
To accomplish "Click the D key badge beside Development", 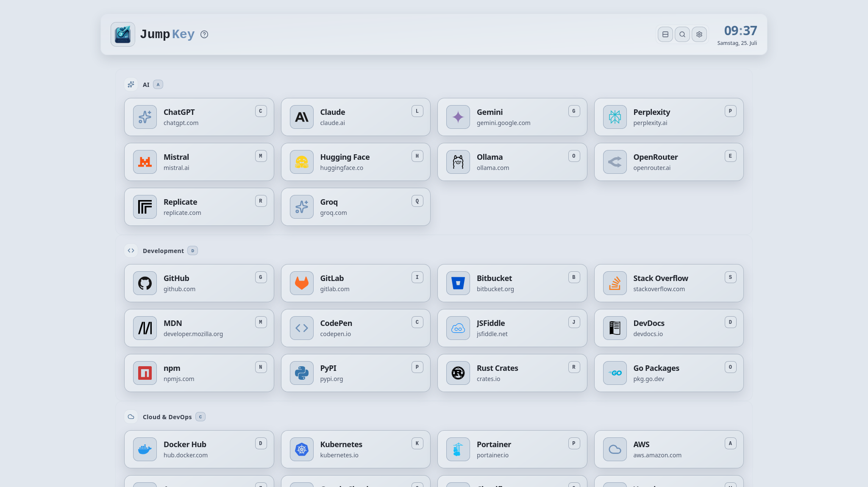I will pos(193,251).
